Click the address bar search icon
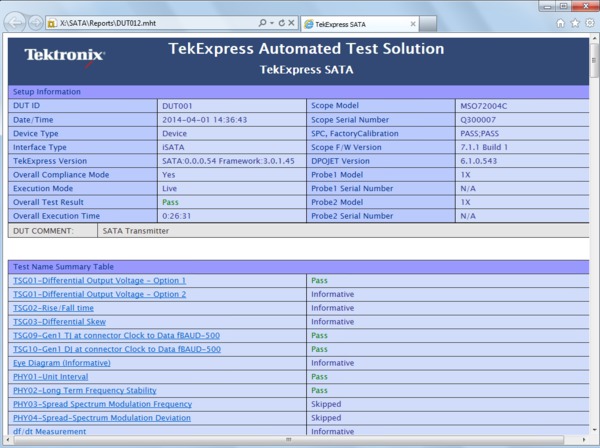The height and width of the screenshot is (448, 600). pos(260,22)
